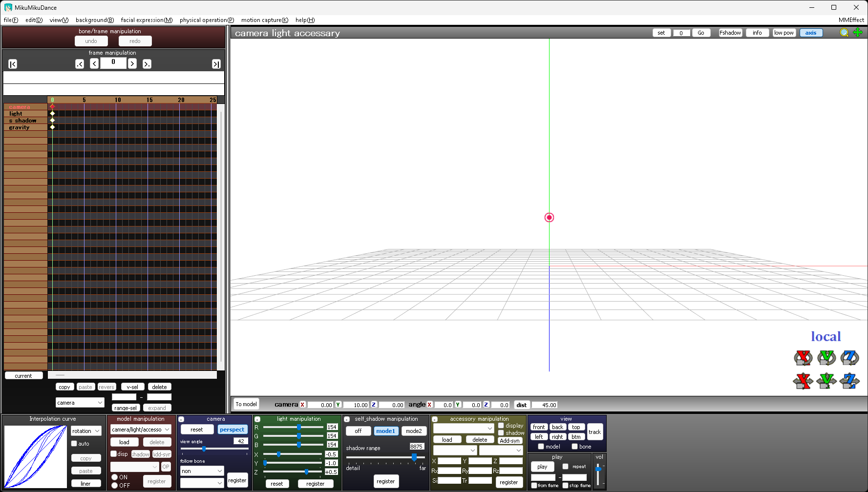Open the camera range selection dropdown
868x492 pixels.
[x=80, y=403]
